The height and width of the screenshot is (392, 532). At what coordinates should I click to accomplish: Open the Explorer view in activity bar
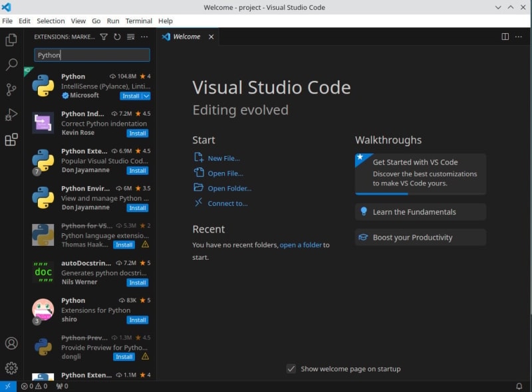tap(11, 41)
